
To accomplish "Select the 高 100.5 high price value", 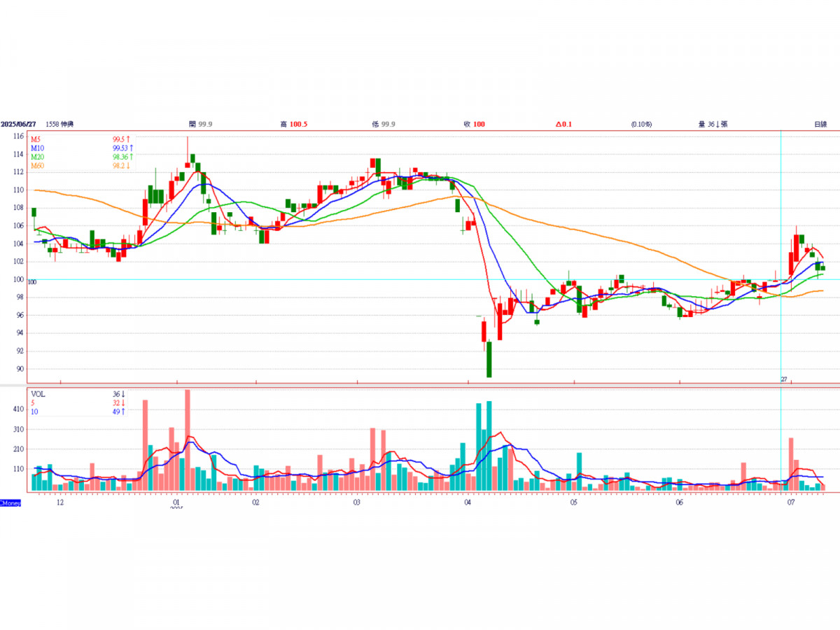I will (x=293, y=124).
